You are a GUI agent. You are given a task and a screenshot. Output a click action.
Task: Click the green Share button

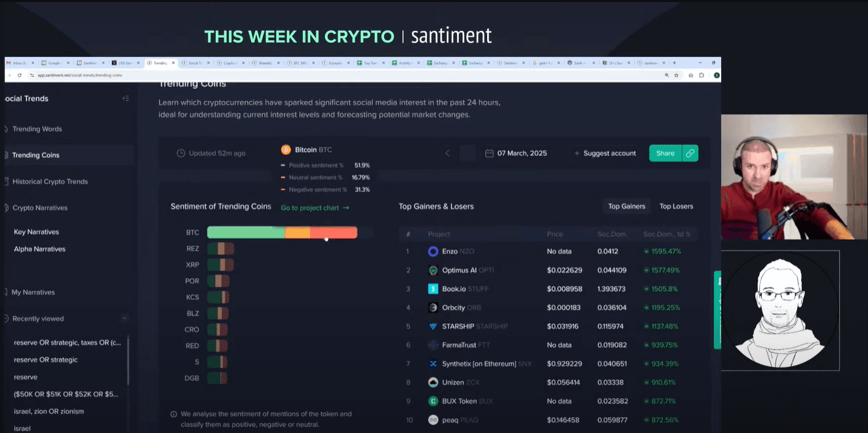(x=665, y=153)
